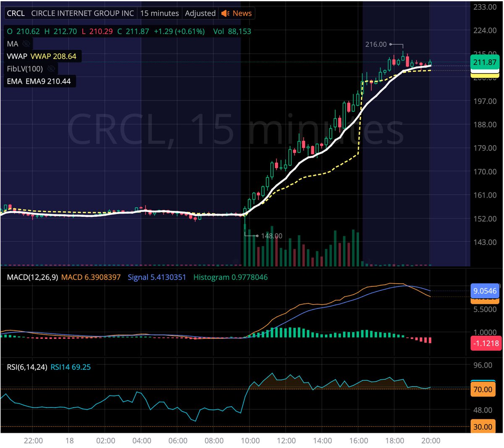Click the orange 30.00 oversold level tag

click(483, 427)
